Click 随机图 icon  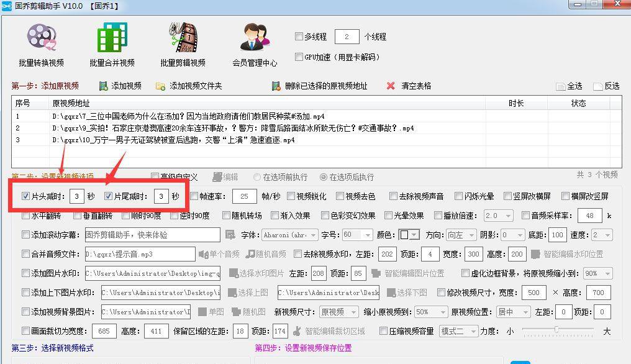pos(236,312)
